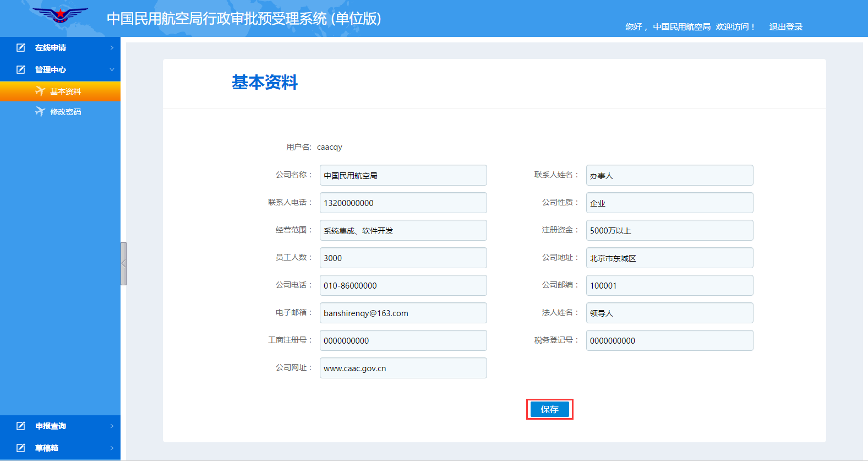Click the username value caacqy
The height and width of the screenshot is (461, 868).
pyautogui.click(x=330, y=147)
